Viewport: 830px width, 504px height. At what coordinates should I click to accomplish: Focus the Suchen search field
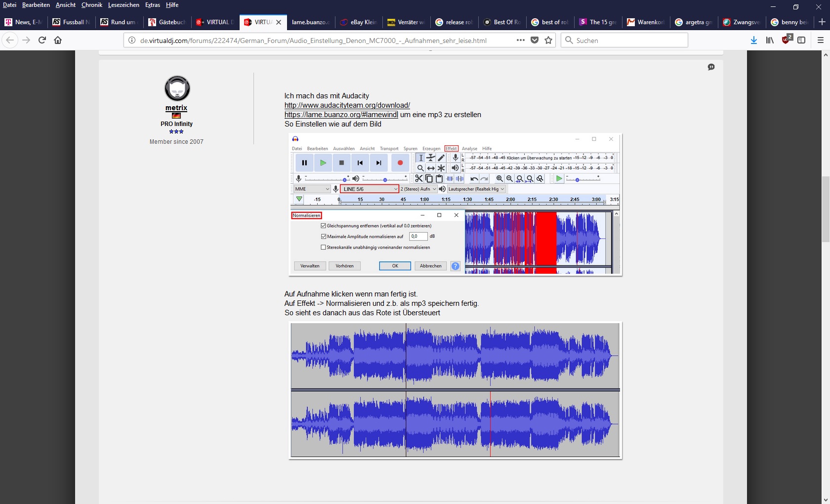(624, 41)
